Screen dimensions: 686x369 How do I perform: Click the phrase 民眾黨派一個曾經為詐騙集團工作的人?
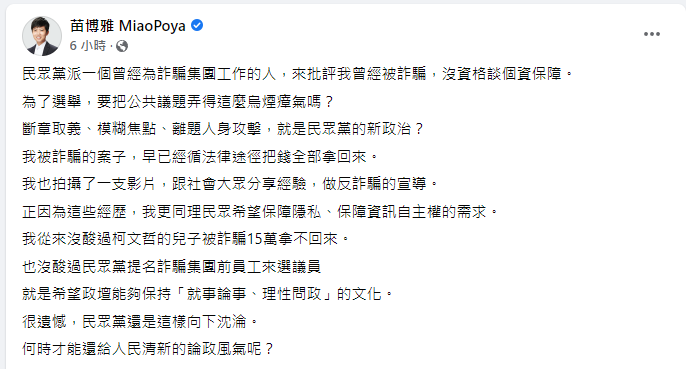(x=149, y=74)
